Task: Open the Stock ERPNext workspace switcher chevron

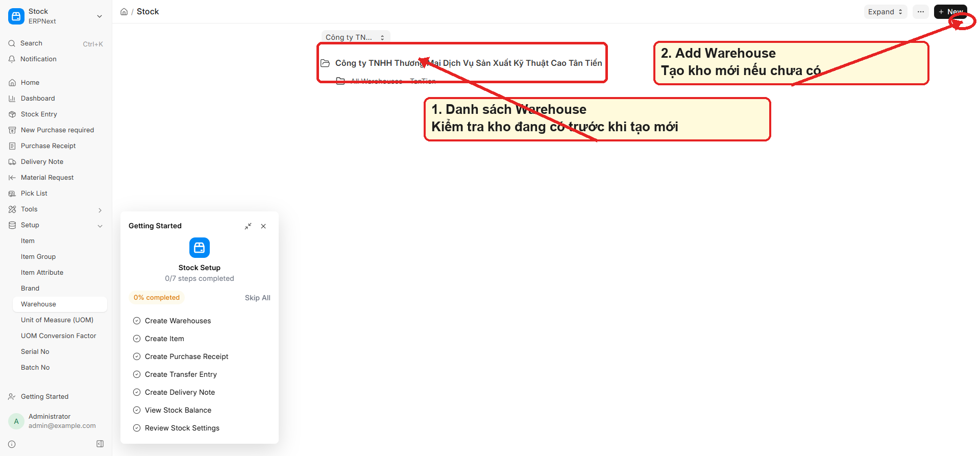Action: pos(100,16)
